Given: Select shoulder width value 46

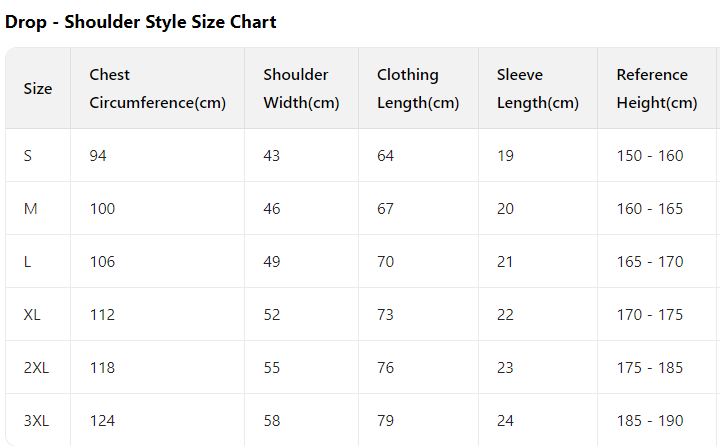Looking at the screenshot, I should click(x=272, y=209).
